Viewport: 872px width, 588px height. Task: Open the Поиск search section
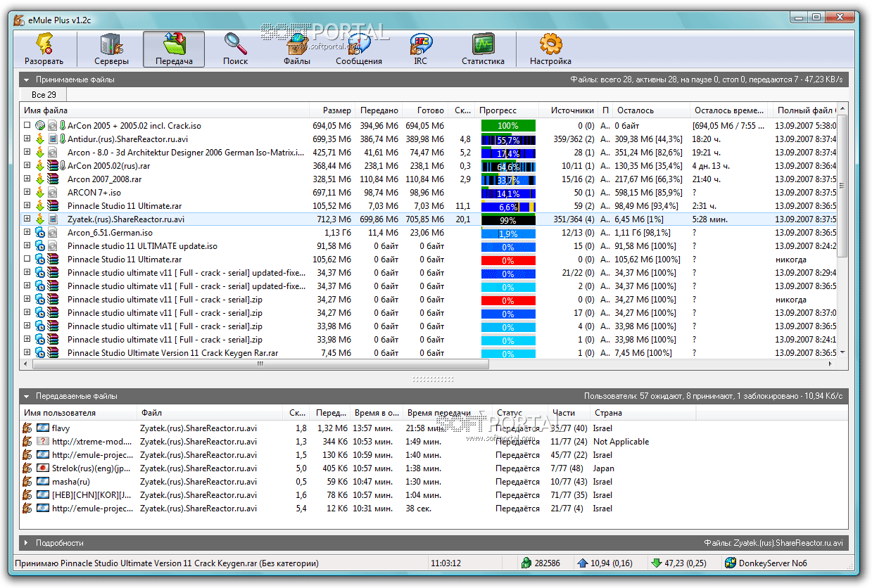click(236, 49)
